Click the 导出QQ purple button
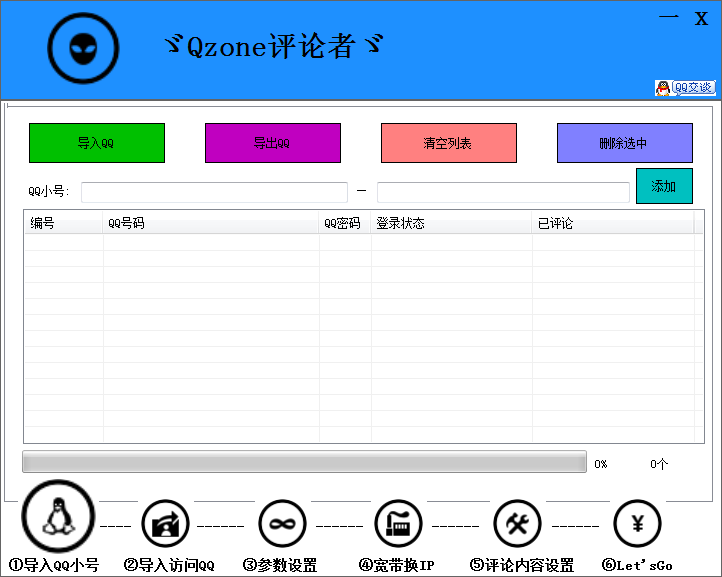Screen dimensions: 722x577 tap(273, 143)
